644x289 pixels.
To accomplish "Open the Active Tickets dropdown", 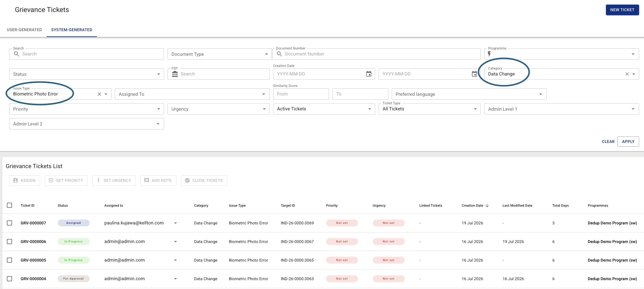I will tap(324, 109).
